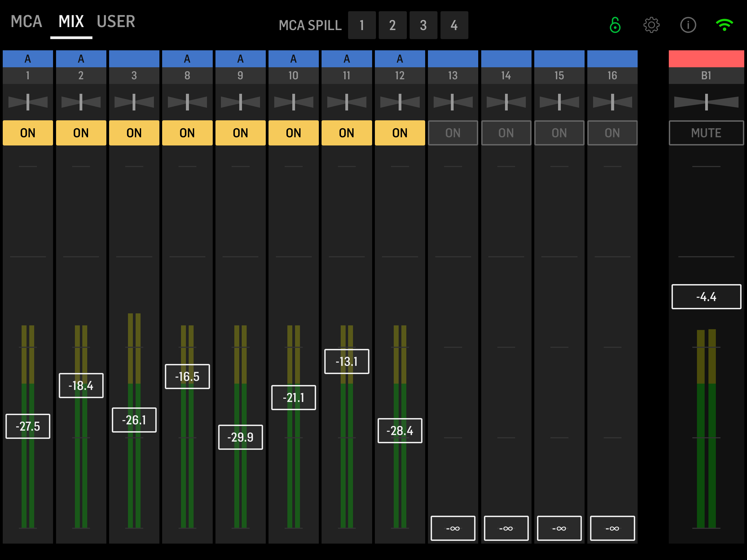Turn on channel 13 ON button
The width and height of the screenshot is (747, 560).
tap(453, 133)
